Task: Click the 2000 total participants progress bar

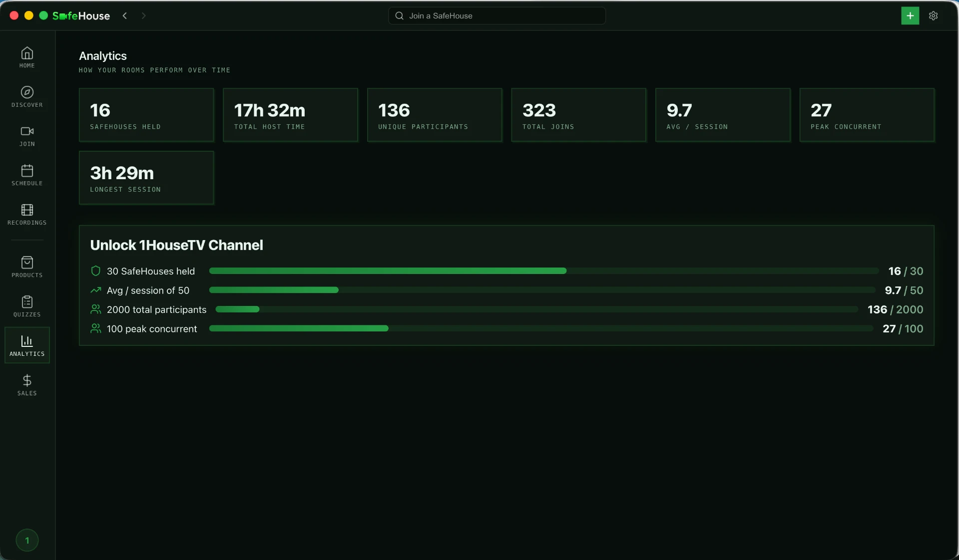Action: point(537,309)
